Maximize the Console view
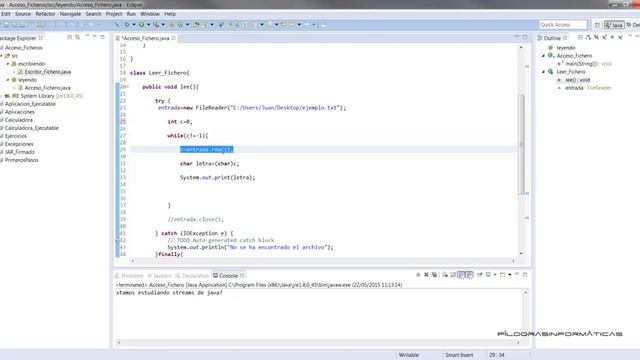 click(525, 275)
